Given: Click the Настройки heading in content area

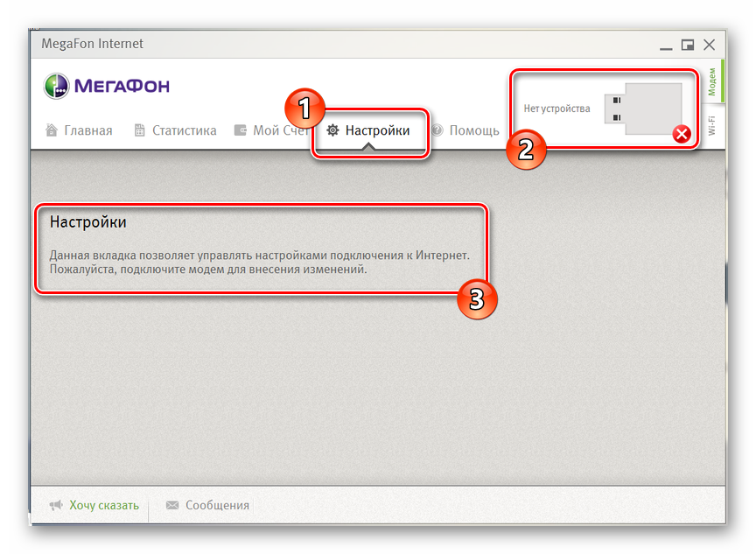Looking at the screenshot, I should tap(88, 221).
